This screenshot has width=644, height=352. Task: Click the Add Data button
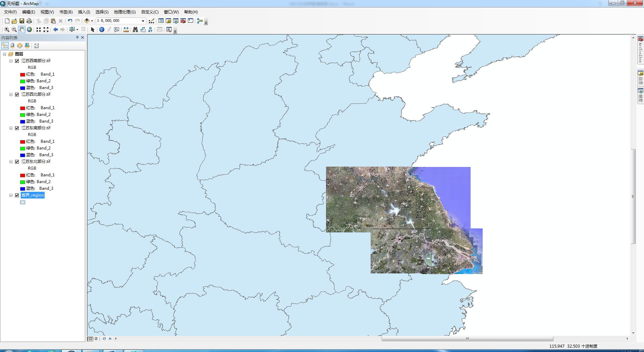point(87,21)
